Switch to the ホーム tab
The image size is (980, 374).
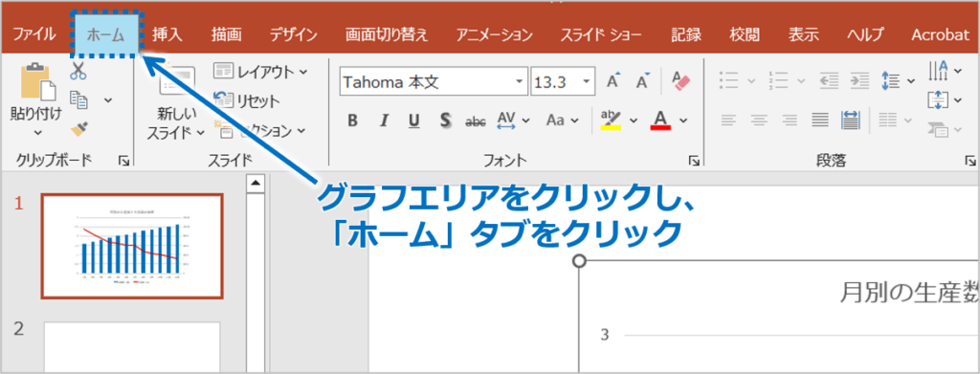pyautogui.click(x=105, y=34)
